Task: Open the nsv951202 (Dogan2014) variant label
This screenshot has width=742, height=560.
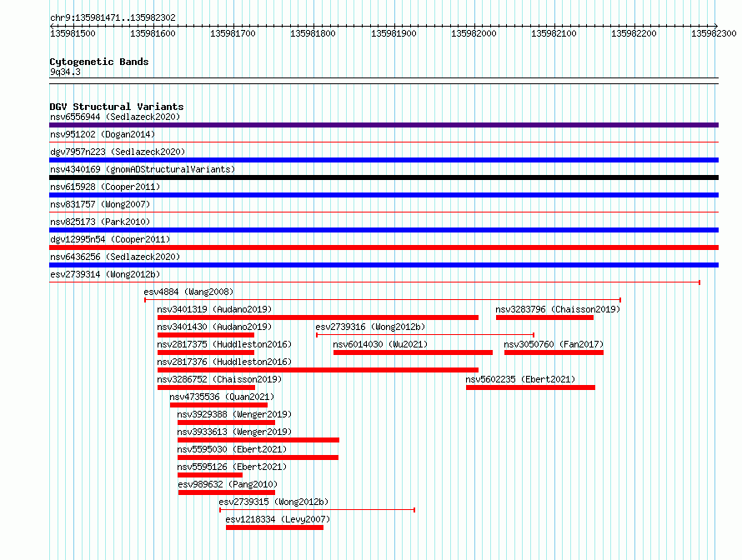Action: click(103, 134)
